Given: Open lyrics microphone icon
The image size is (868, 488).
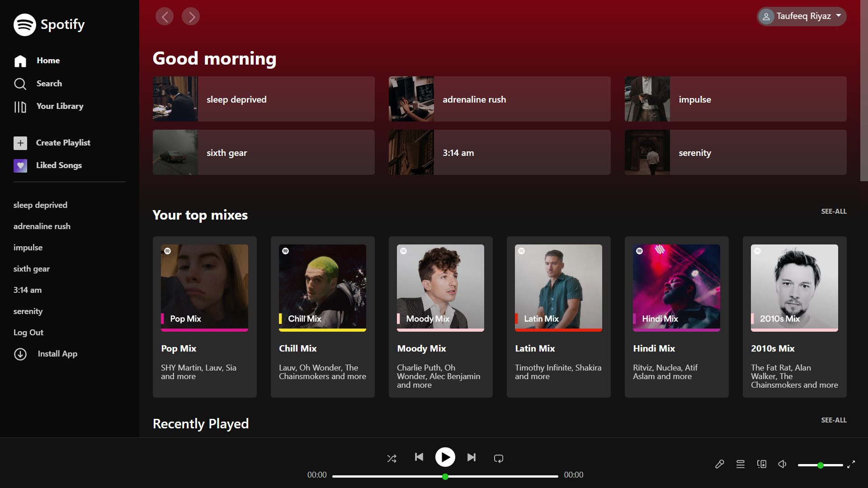Looking at the screenshot, I should click(x=720, y=464).
